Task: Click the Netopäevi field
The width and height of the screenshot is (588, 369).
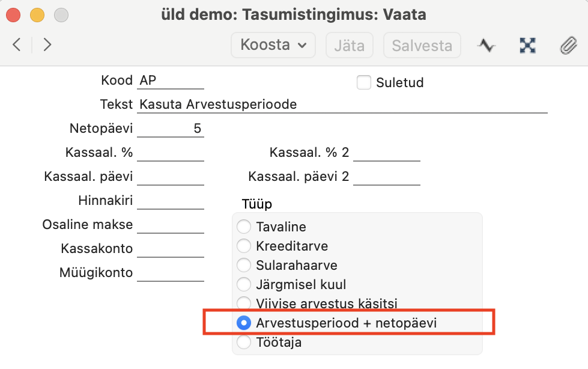Action: 171,129
